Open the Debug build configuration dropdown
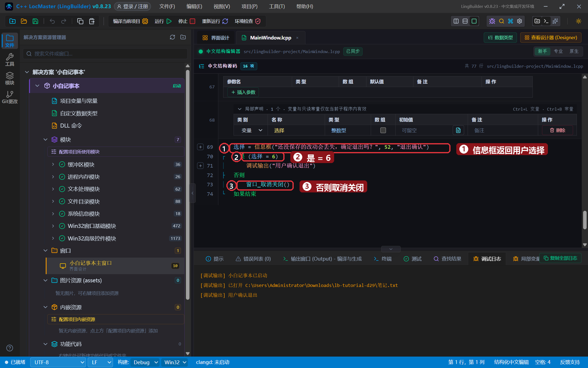Image resolution: width=588 pixels, height=368 pixels. pos(145,362)
